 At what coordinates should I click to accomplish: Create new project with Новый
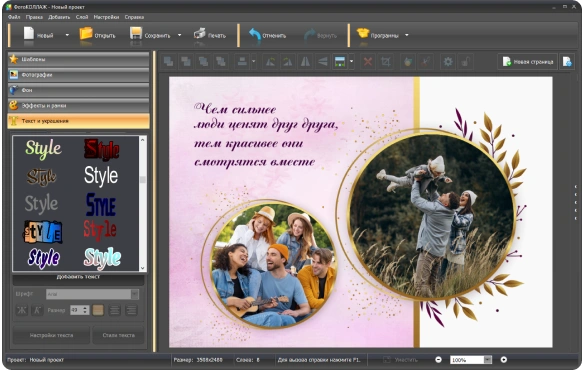[38, 35]
